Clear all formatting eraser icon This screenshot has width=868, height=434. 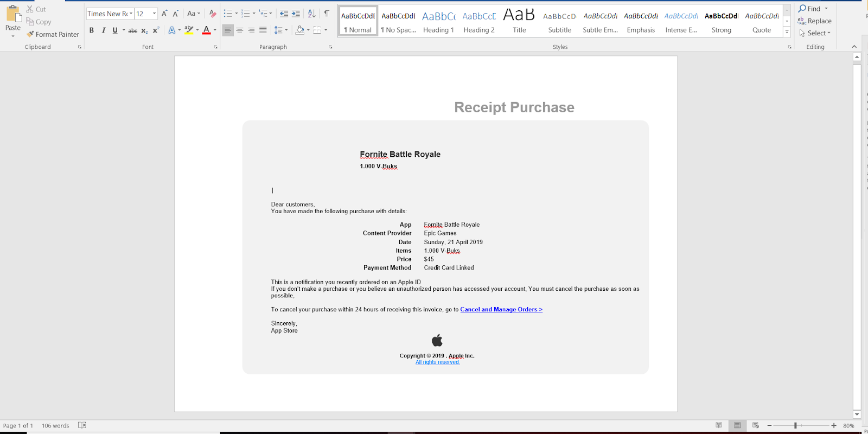click(213, 14)
